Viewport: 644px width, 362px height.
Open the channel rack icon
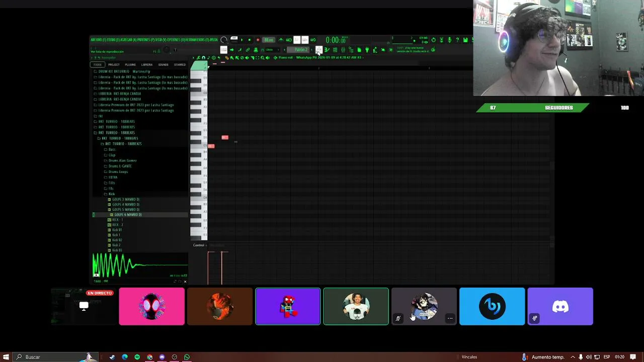tap(335, 49)
